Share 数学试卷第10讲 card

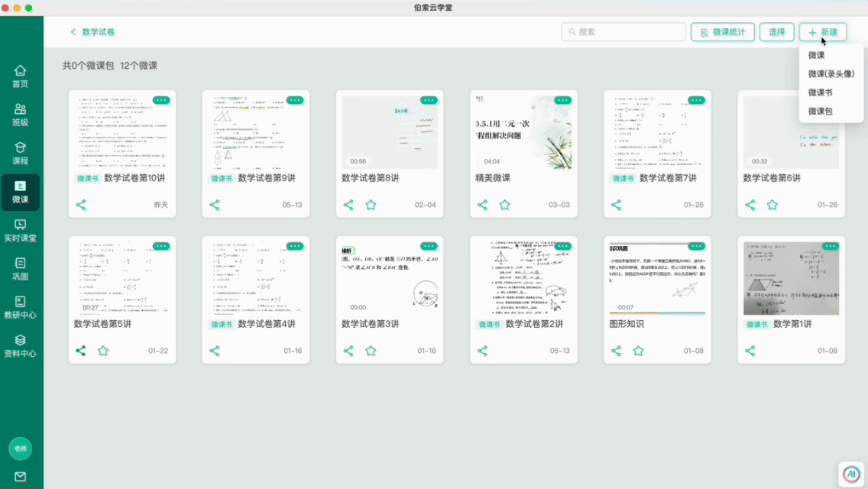click(x=81, y=205)
